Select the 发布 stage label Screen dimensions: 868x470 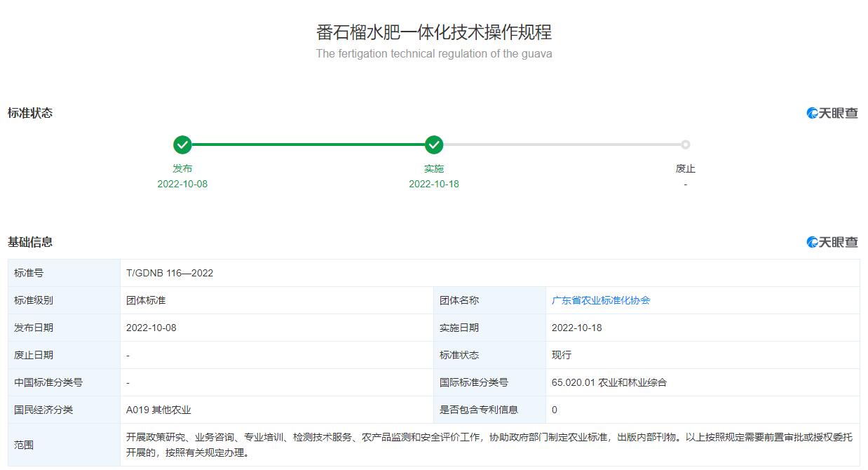[182, 168]
